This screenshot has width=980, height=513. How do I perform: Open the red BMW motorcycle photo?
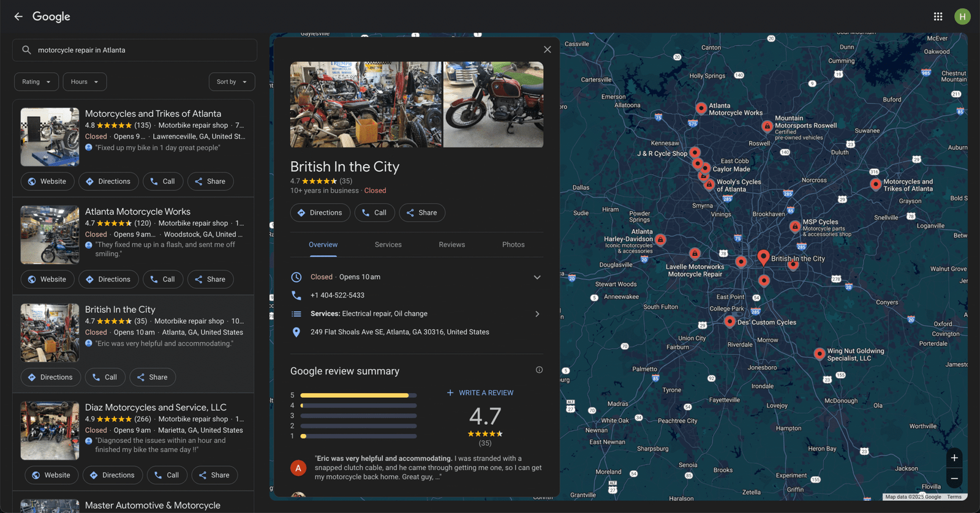[x=493, y=104]
